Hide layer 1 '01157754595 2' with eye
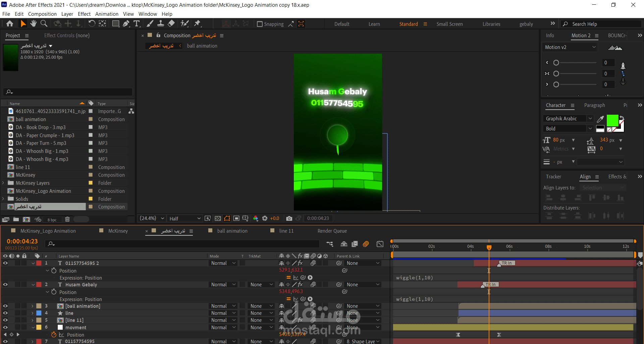 (5, 263)
